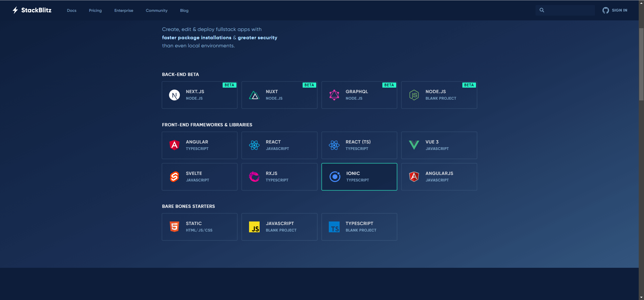Go to the Enterprise page
The height and width of the screenshot is (300, 644).
tap(124, 10)
